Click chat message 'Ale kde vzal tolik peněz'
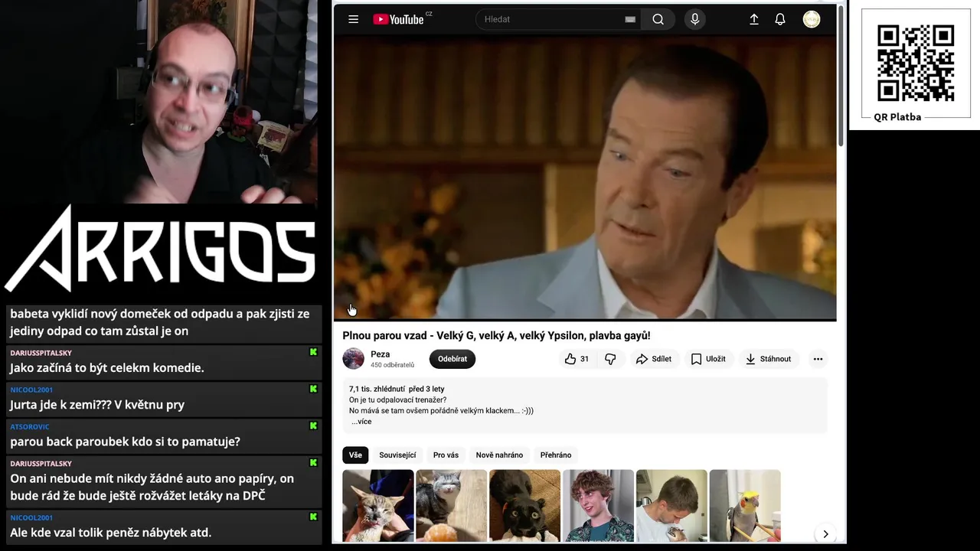The image size is (980, 551). click(110, 533)
